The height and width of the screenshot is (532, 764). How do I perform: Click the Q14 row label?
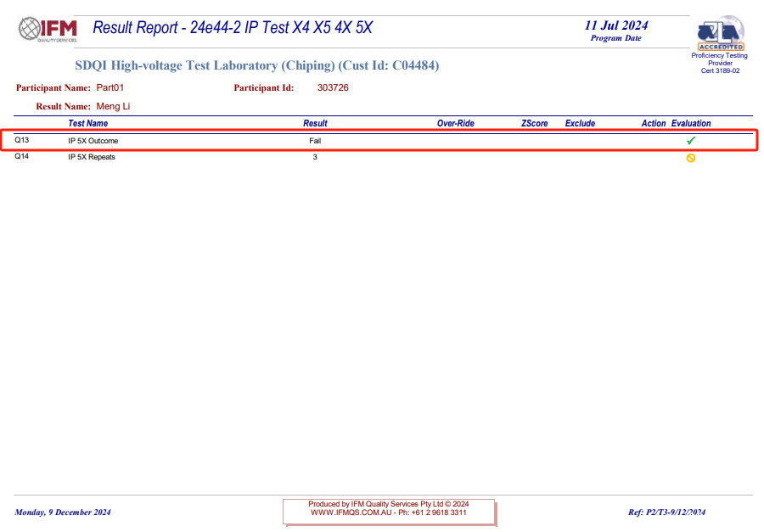(x=22, y=157)
